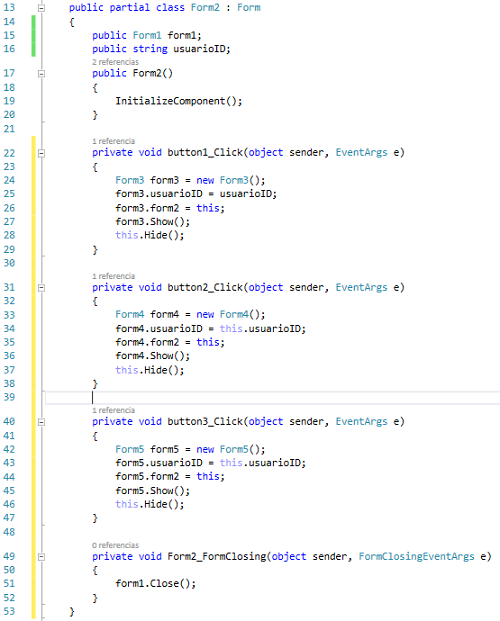Click line number 40

coord(9,422)
